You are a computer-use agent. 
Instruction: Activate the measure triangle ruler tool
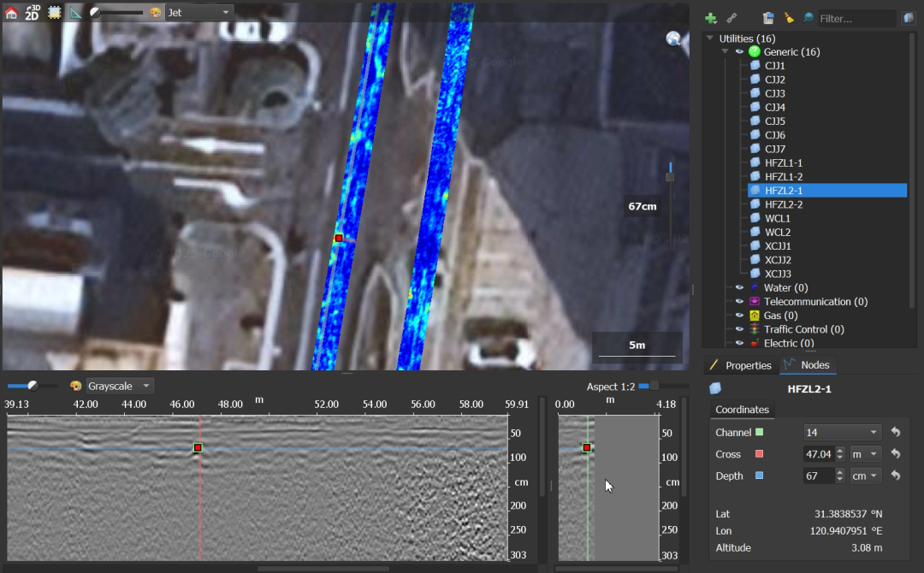75,13
